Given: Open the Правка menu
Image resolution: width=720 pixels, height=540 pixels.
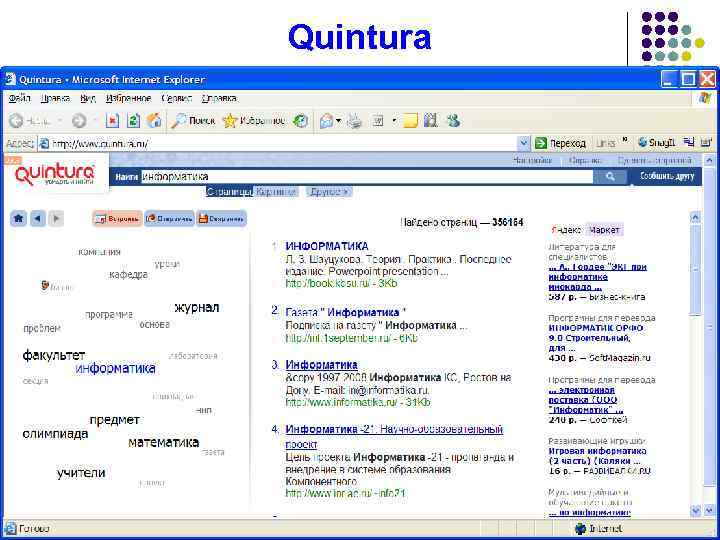Looking at the screenshot, I should [55, 98].
